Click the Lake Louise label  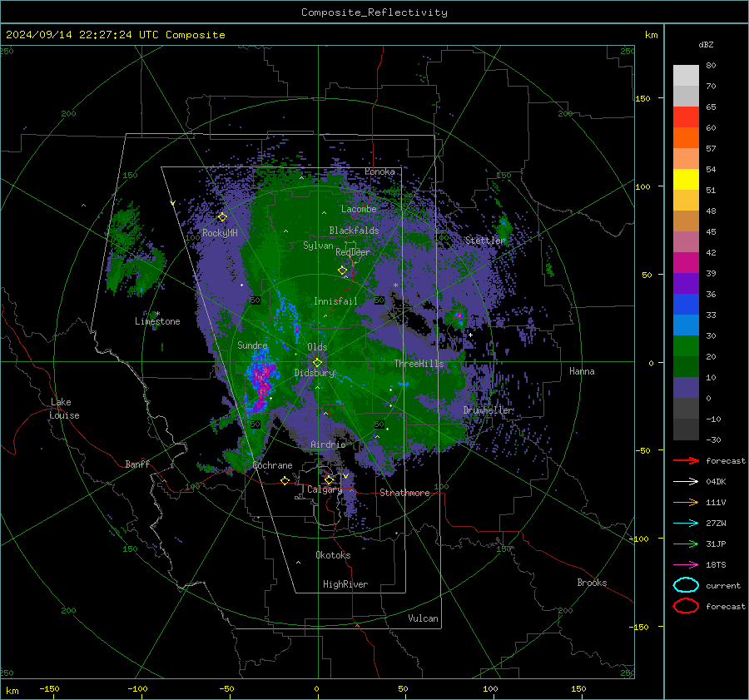pos(64,409)
